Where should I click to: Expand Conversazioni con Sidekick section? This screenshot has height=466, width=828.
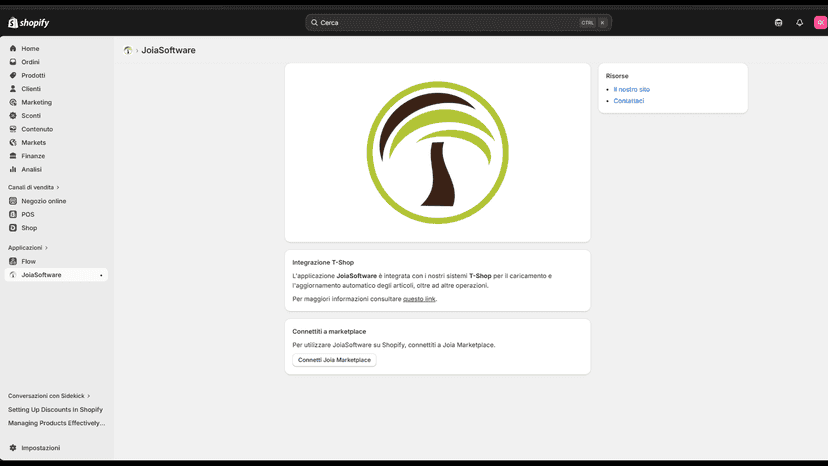(49, 396)
